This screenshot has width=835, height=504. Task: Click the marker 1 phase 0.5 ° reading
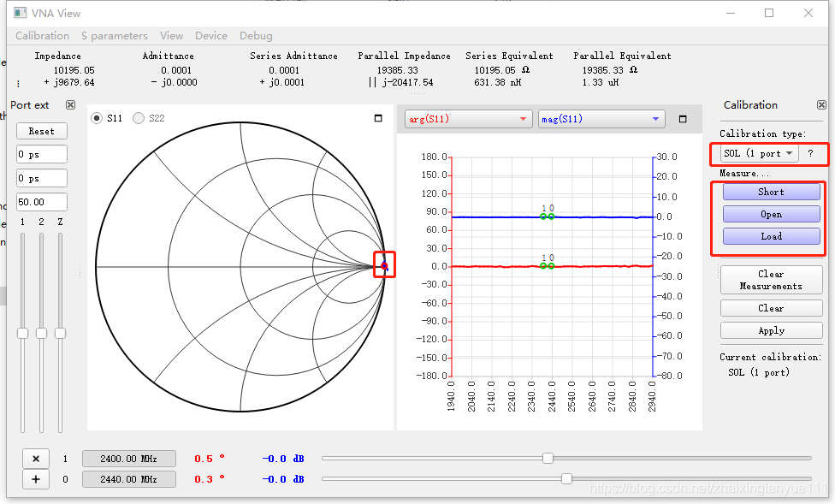pos(210,459)
